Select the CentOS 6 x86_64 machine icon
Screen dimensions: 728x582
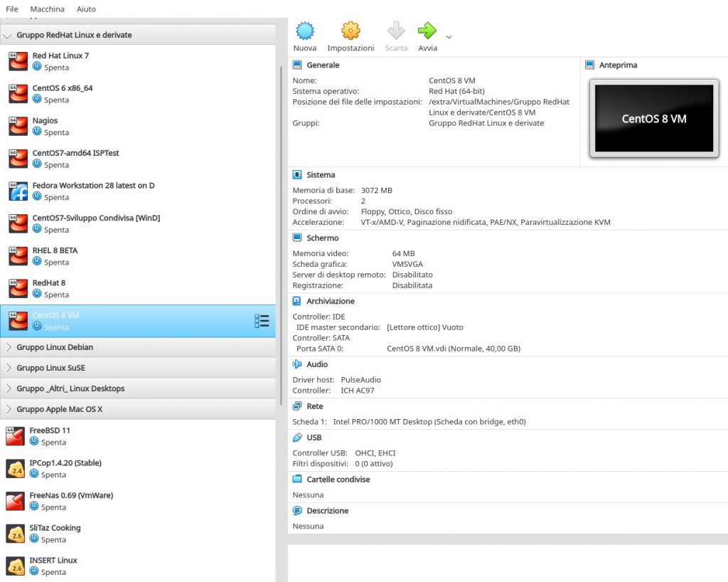18,94
